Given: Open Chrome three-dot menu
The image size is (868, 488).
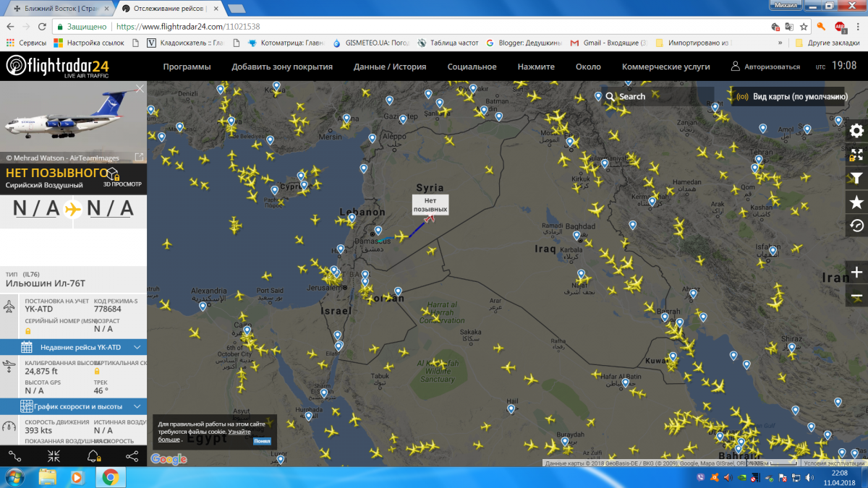Looking at the screenshot, I should 857,27.
